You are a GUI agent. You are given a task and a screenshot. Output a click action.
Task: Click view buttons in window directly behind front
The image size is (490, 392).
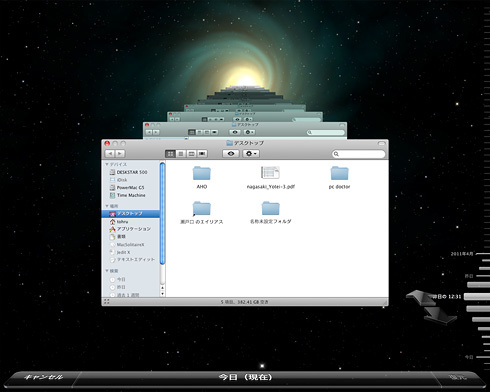(203, 132)
